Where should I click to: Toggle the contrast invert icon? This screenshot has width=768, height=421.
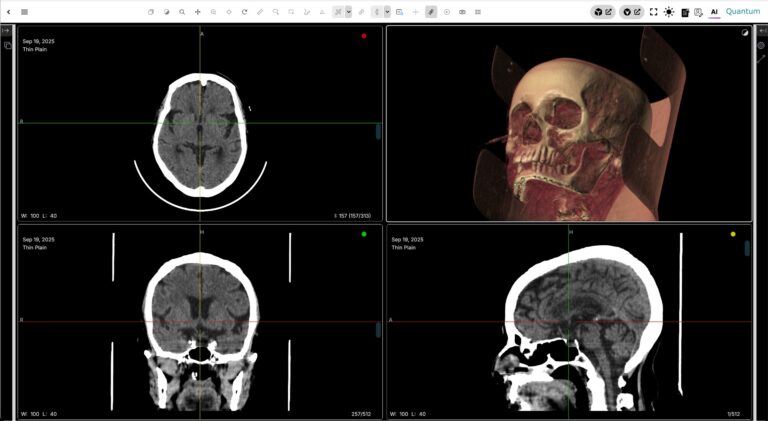click(166, 12)
